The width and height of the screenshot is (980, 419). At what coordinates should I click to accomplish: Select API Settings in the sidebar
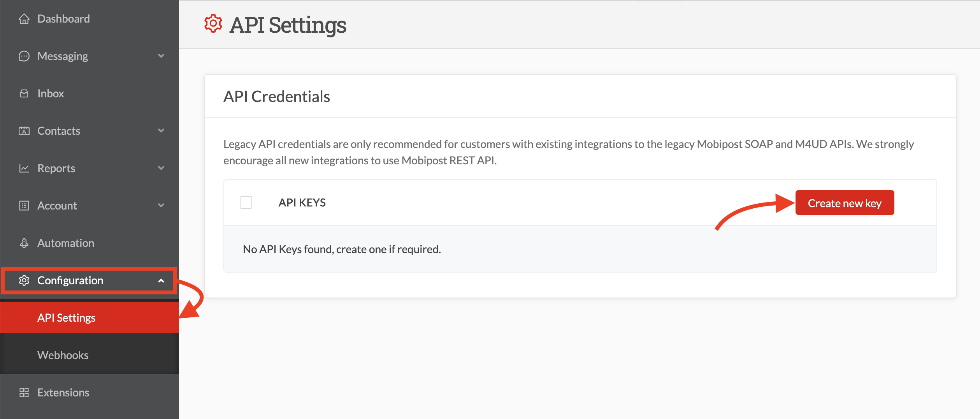pos(66,318)
